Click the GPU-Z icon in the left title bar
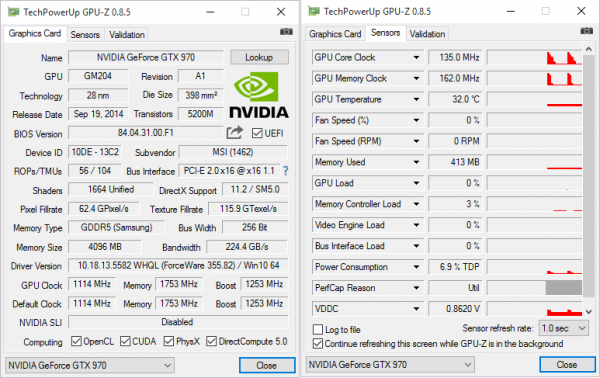The height and width of the screenshot is (378, 600). coord(14,12)
